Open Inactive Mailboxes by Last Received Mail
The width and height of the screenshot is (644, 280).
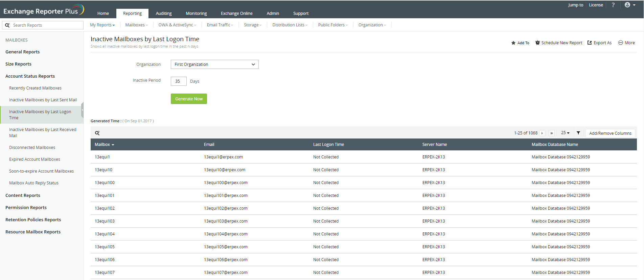[x=43, y=133]
